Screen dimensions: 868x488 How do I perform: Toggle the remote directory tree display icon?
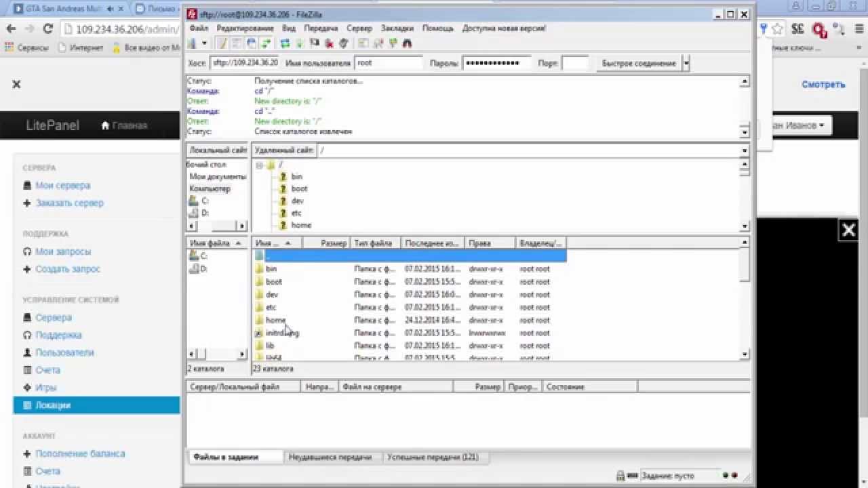(x=251, y=43)
